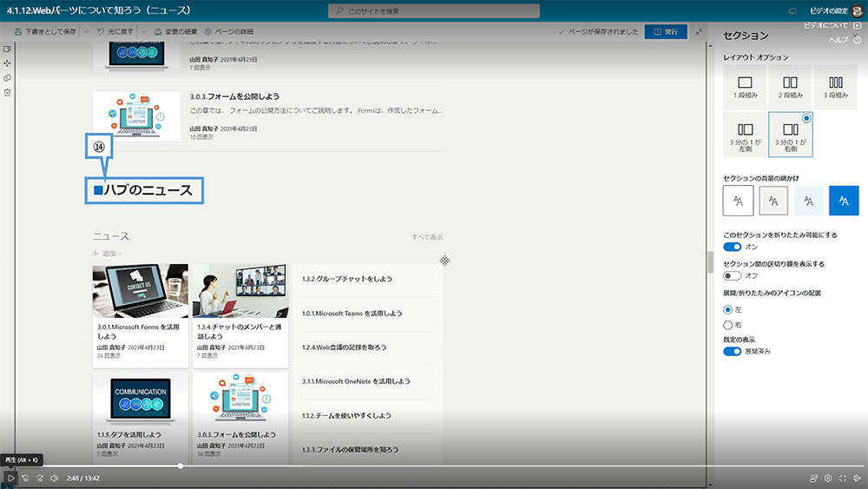
Task: Open 1.1.2.チームを使いやすくしよう item
Action: [x=346, y=416]
